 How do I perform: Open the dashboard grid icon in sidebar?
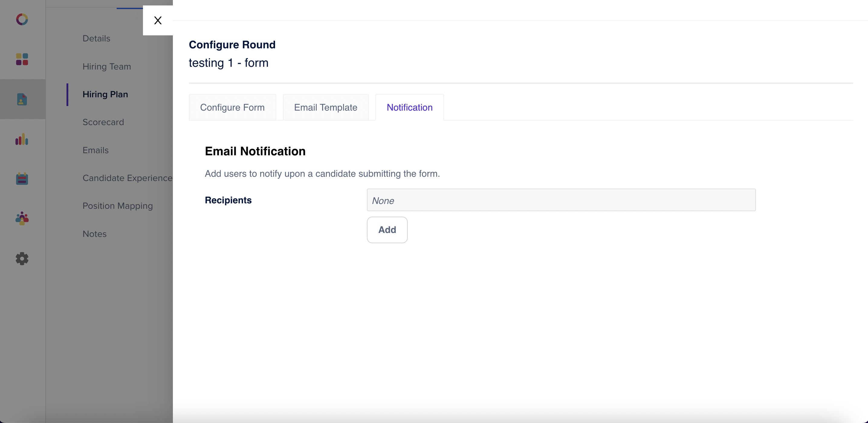click(x=22, y=59)
